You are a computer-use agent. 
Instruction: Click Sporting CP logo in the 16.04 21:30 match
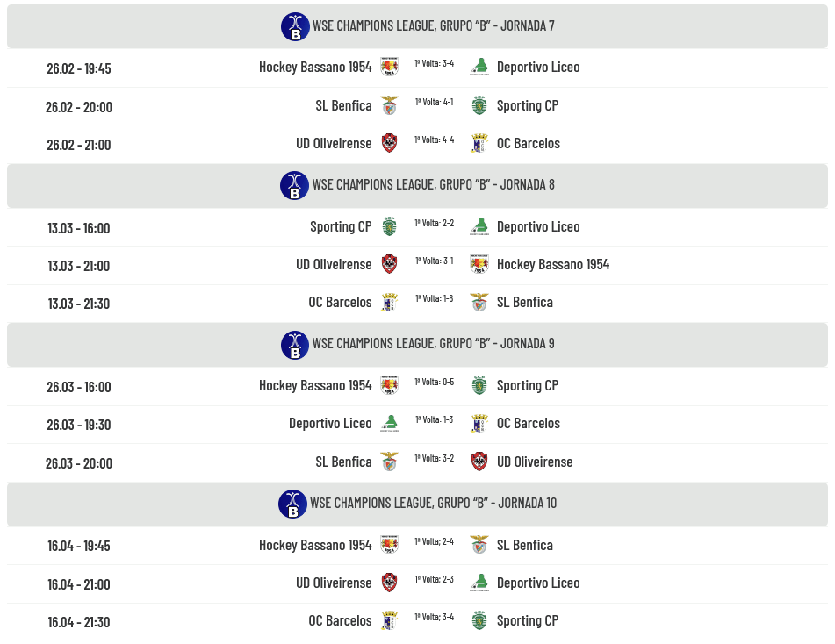[479, 621]
